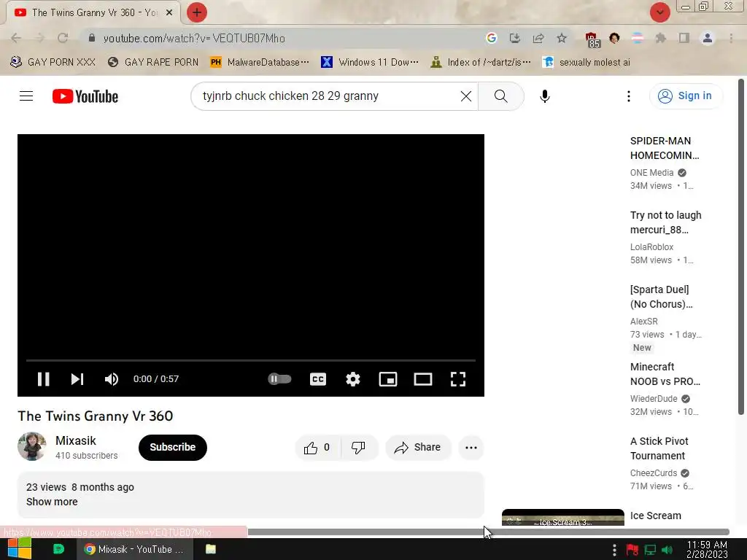Mute the video volume

tap(112, 379)
